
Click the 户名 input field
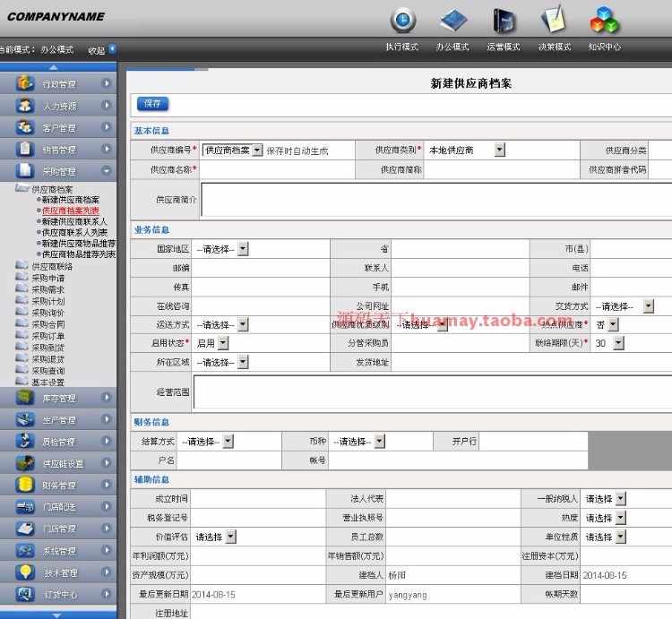click(x=229, y=460)
